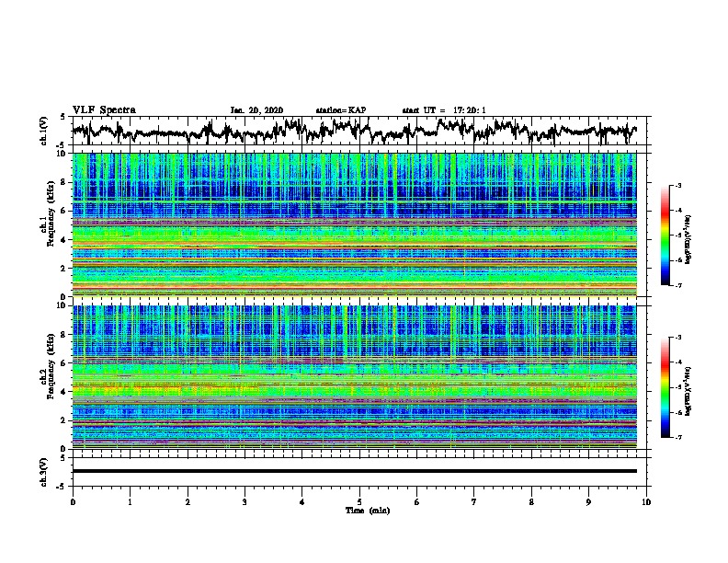The width and height of the screenshot is (728, 563).
Task: Click tick label '4' on Time axis
Action: click(x=302, y=501)
